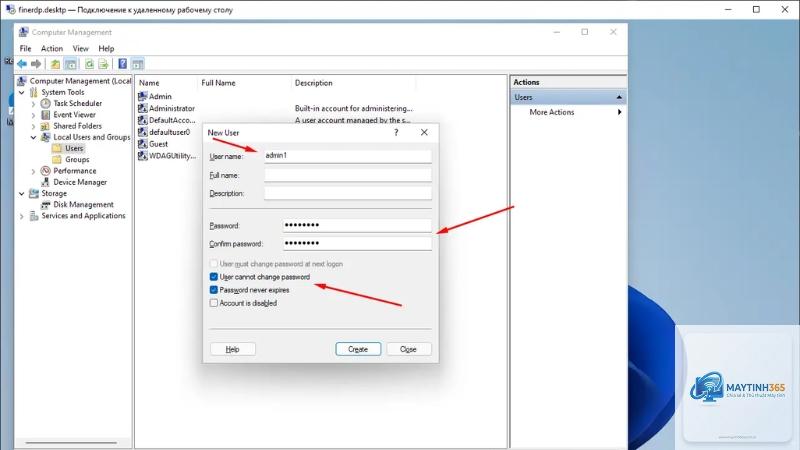Viewport: 800px width, 450px height.
Task: Collapse the Users actions section arrow
Action: pos(619,97)
